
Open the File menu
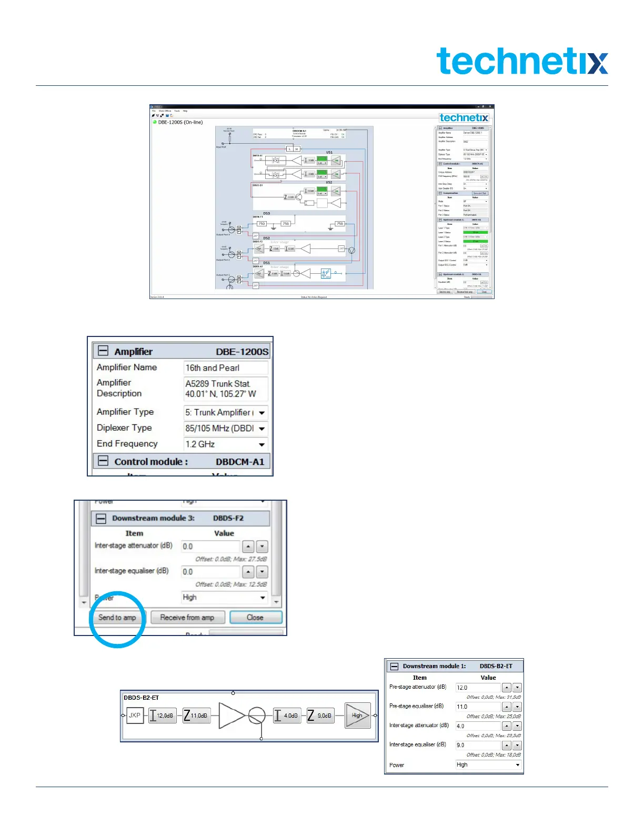154,111
